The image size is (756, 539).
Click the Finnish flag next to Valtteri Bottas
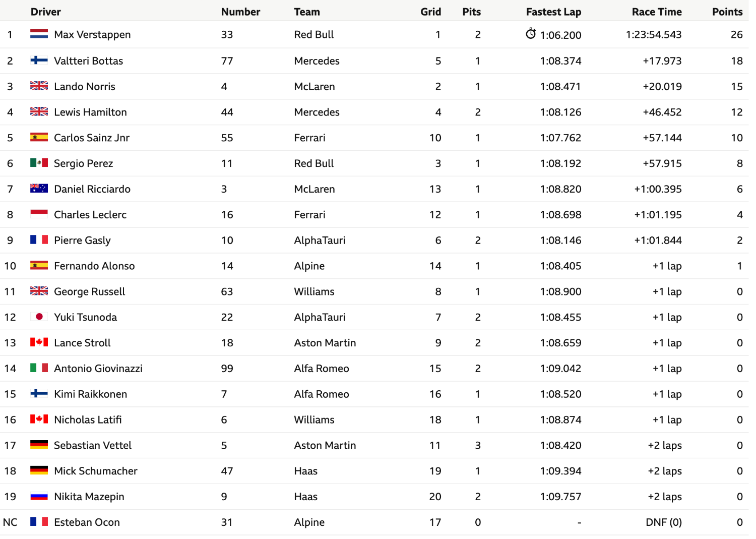pos(39,61)
